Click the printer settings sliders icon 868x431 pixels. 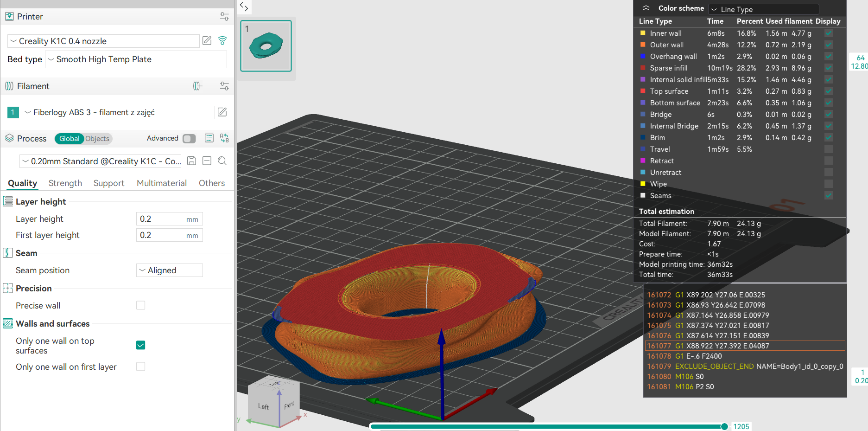(x=224, y=17)
